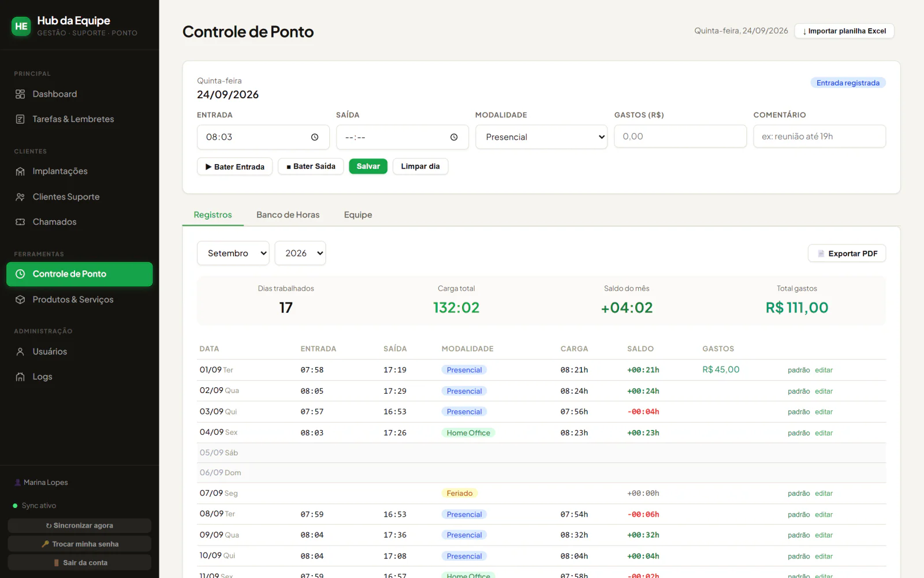Click the Marina Lopes user avatar icon
Image resolution: width=924 pixels, height=578 pixels.
click(18, 482)
